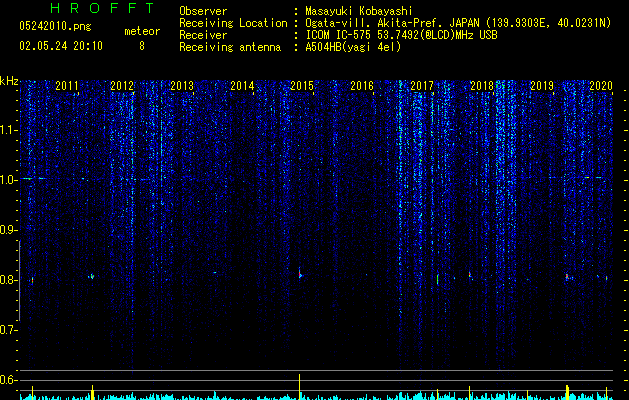Click the 0.6 kHz frequency axis label
629x400 pixels.
tap(9, 380)
